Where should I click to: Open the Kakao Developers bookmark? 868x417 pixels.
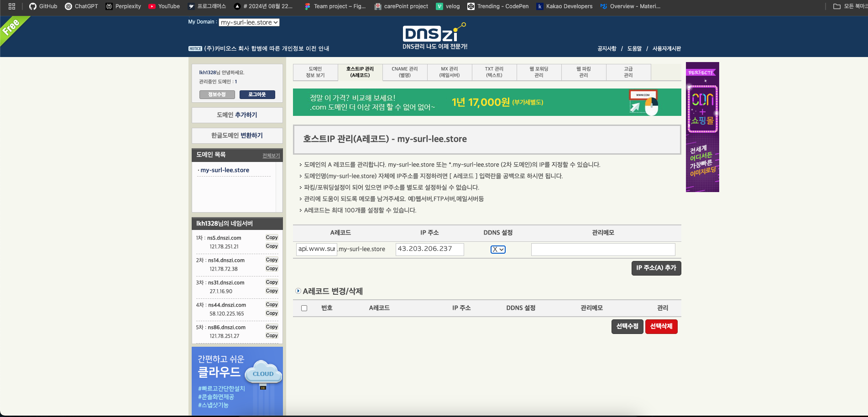[565, 6]
